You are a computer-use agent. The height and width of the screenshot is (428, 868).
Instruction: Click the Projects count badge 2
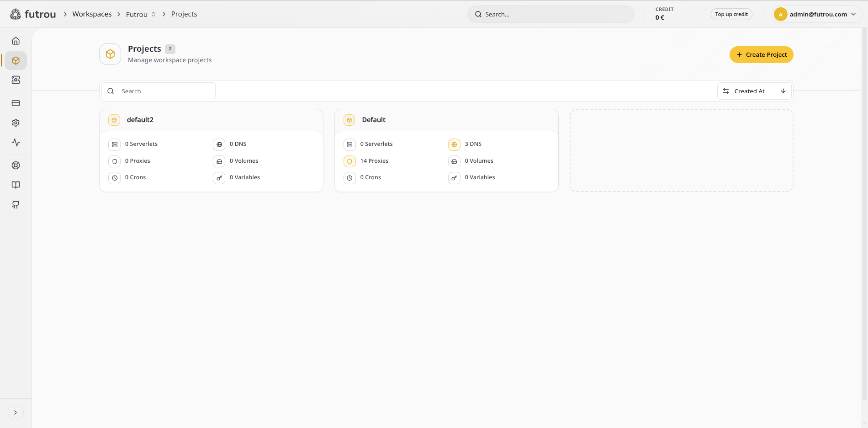[170, 49]
